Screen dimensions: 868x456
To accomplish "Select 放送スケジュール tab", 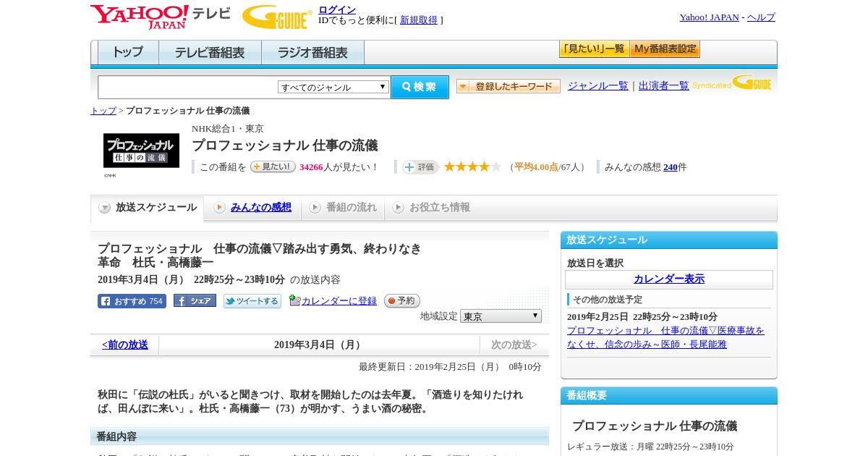I will (148, 208).
